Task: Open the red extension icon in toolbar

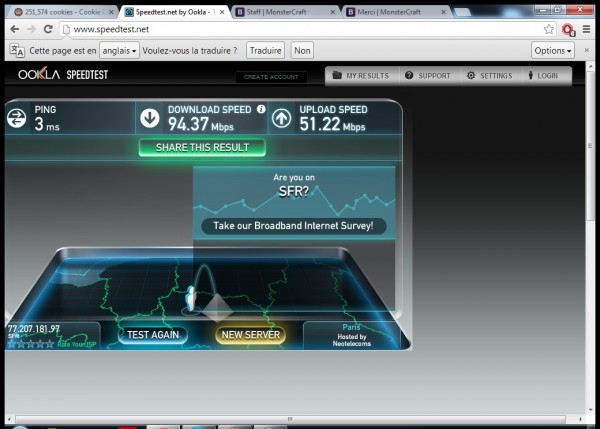Action: [x=568, y=29]
